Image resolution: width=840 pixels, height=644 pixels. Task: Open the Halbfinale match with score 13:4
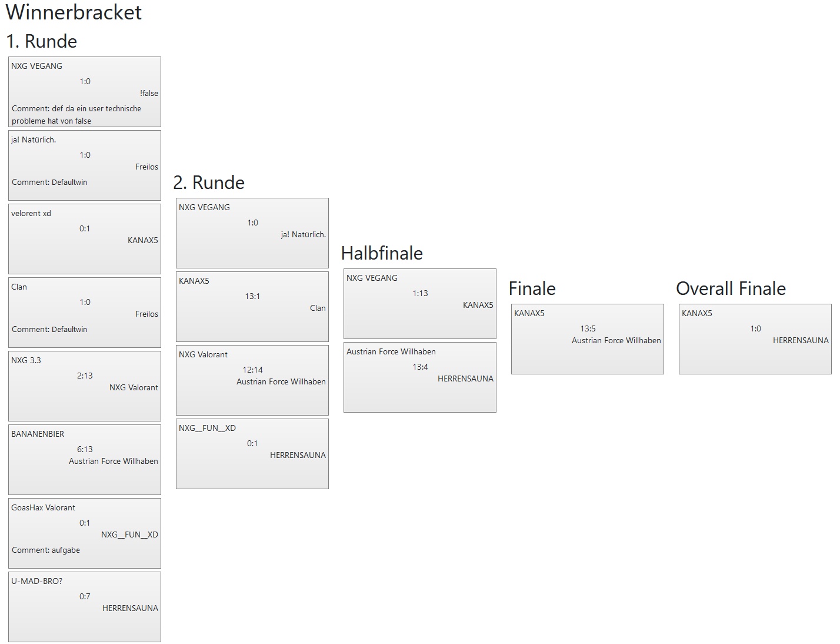pos(419,377)
